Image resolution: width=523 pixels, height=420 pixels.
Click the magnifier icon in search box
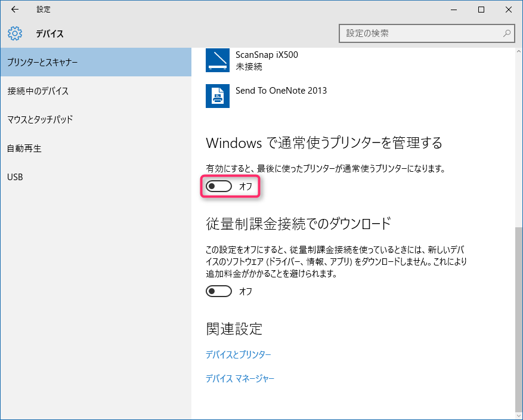point(506,33)
